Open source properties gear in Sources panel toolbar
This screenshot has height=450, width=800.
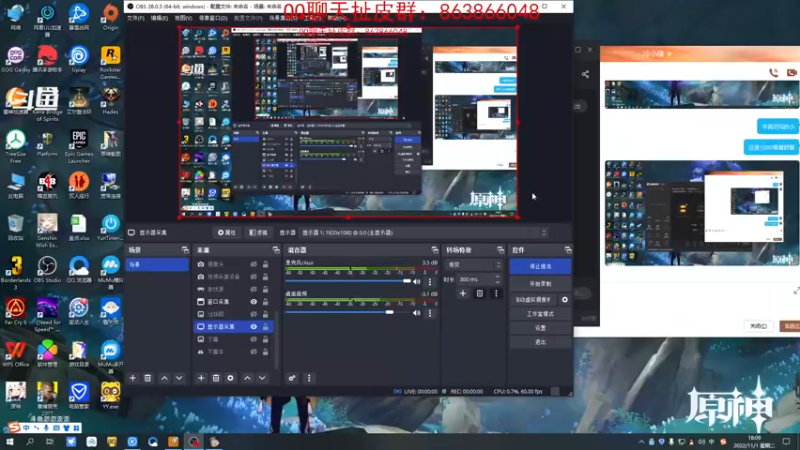pos(231,378)
